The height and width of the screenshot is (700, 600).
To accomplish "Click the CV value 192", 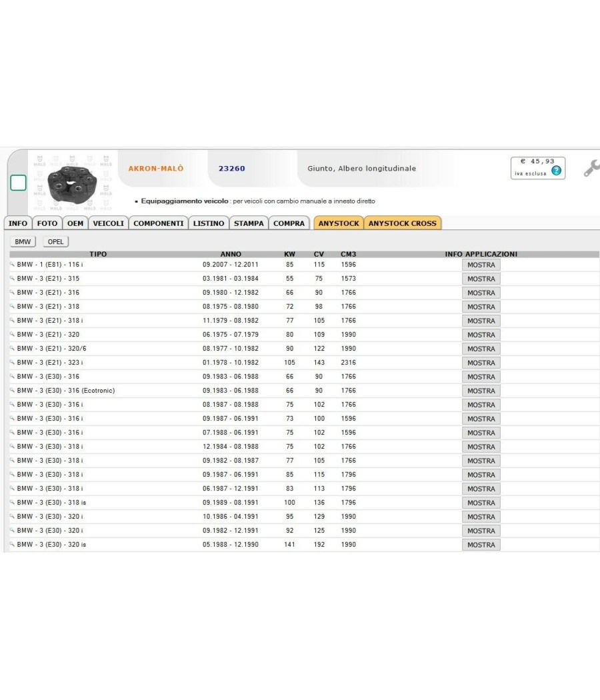I will tap(319, 544).
